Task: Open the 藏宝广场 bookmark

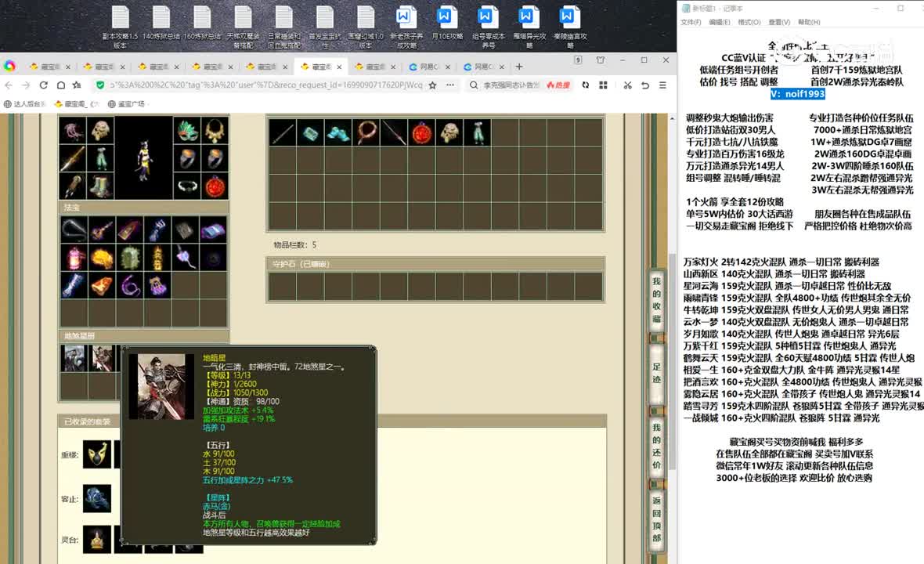Action: coord(126,103)
